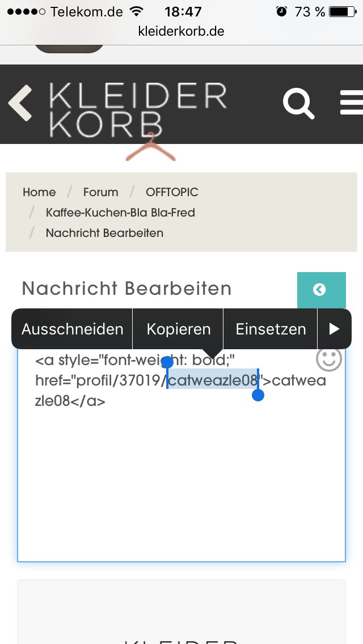Click the Kleiderkorb logo

tap(138, 111)
